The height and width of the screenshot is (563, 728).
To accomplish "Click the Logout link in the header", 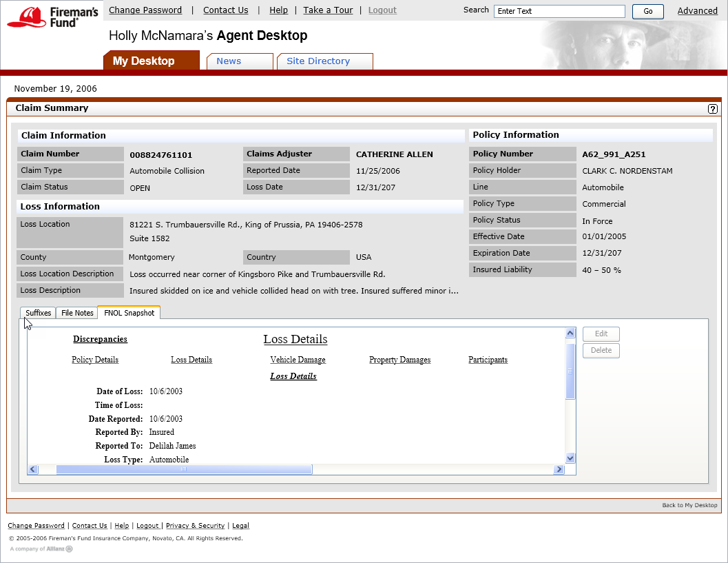I will coord(382,10).
